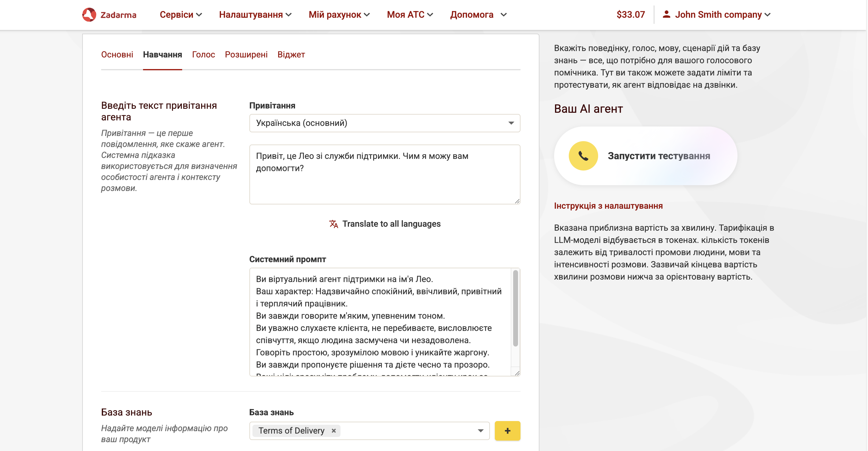
Task: Switch to the Розширені tab
Action: tap(246, 55)
